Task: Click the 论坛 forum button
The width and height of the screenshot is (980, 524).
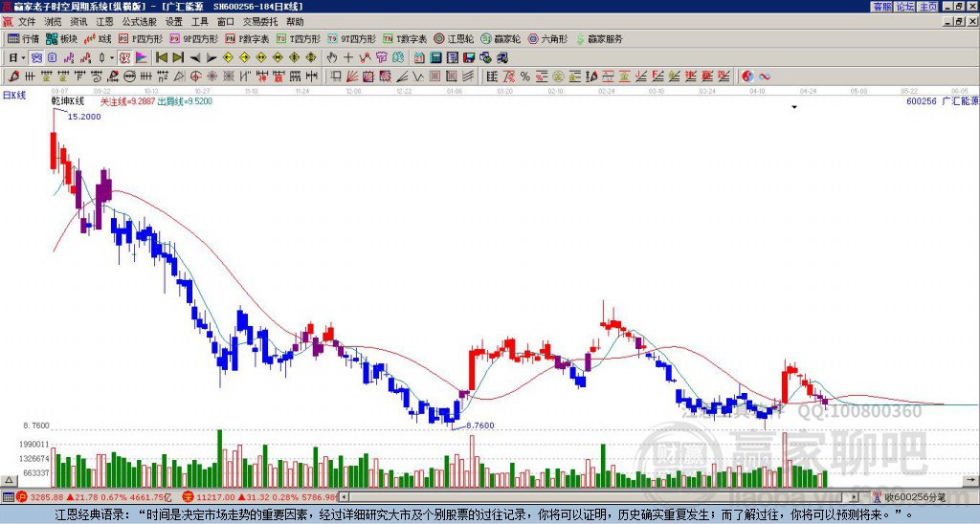Action: [905, 7]
